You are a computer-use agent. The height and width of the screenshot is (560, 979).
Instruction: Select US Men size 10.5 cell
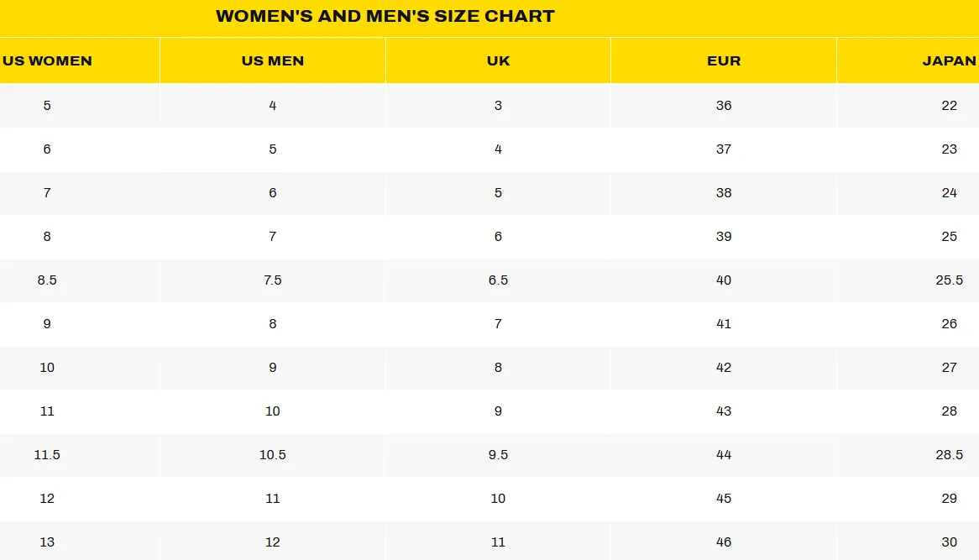coord(273,455)
